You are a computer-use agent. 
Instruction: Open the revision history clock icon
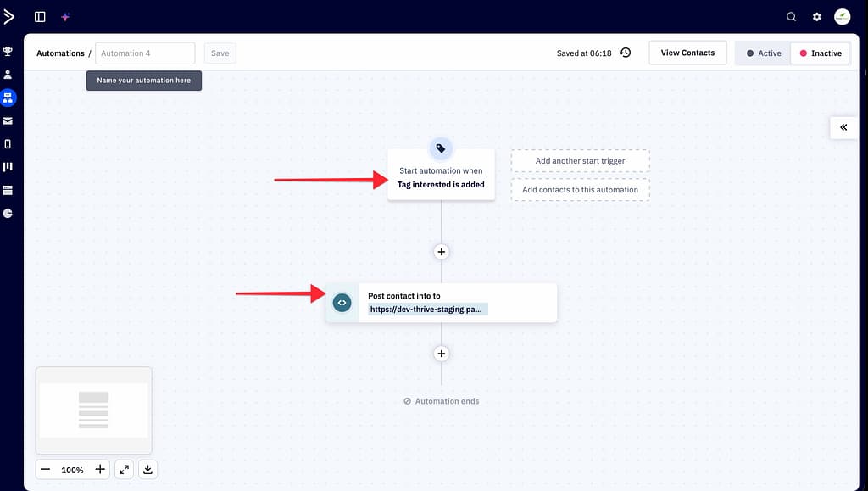626,53
